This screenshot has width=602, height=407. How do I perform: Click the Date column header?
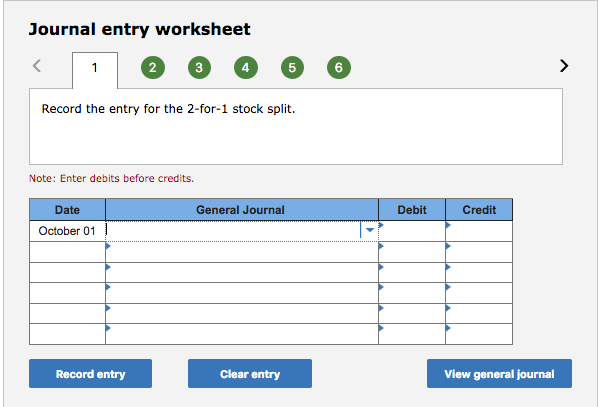click(x=67, y=210)
